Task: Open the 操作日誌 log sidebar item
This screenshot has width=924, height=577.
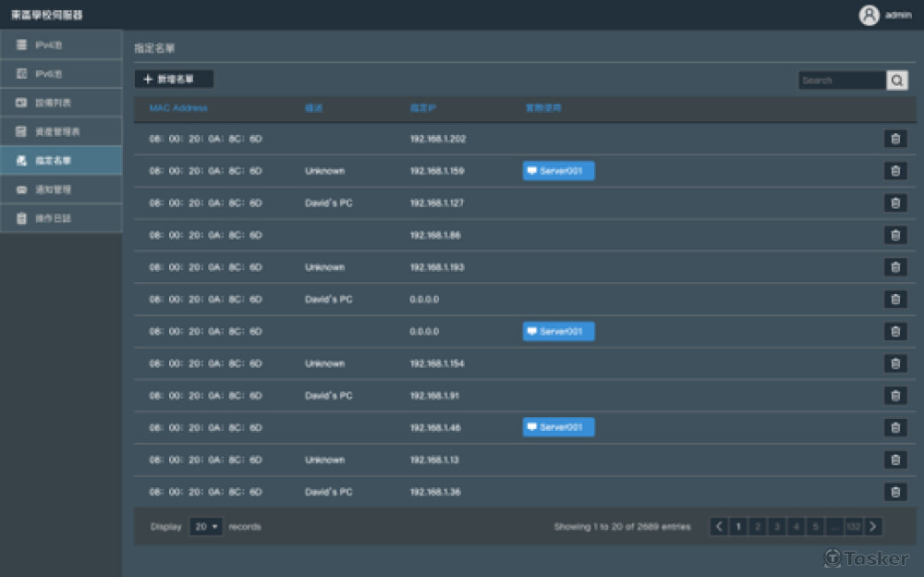Action: (x=61, y=218)
